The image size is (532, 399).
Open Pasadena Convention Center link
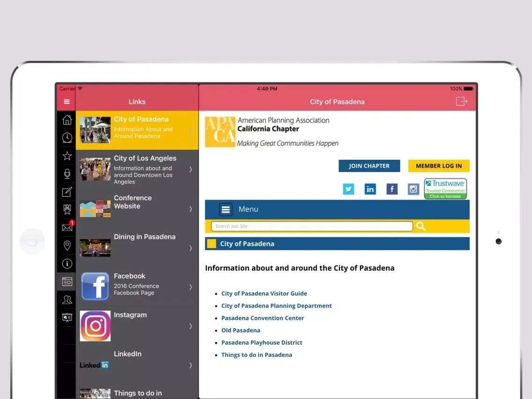(x=263, y=318)
